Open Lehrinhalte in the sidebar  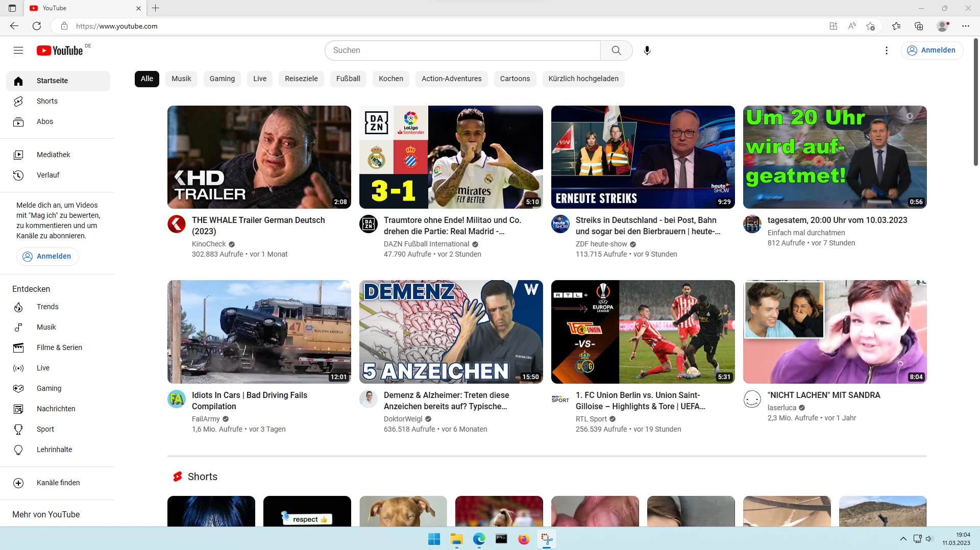pyautogui.click(x=58, y=449)
